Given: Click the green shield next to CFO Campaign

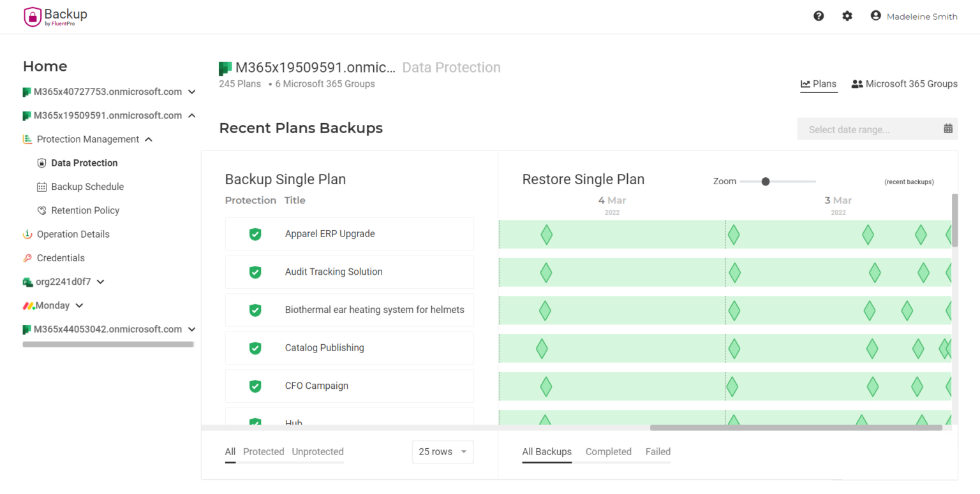Looking at the screenshot, I should (255, 386).
